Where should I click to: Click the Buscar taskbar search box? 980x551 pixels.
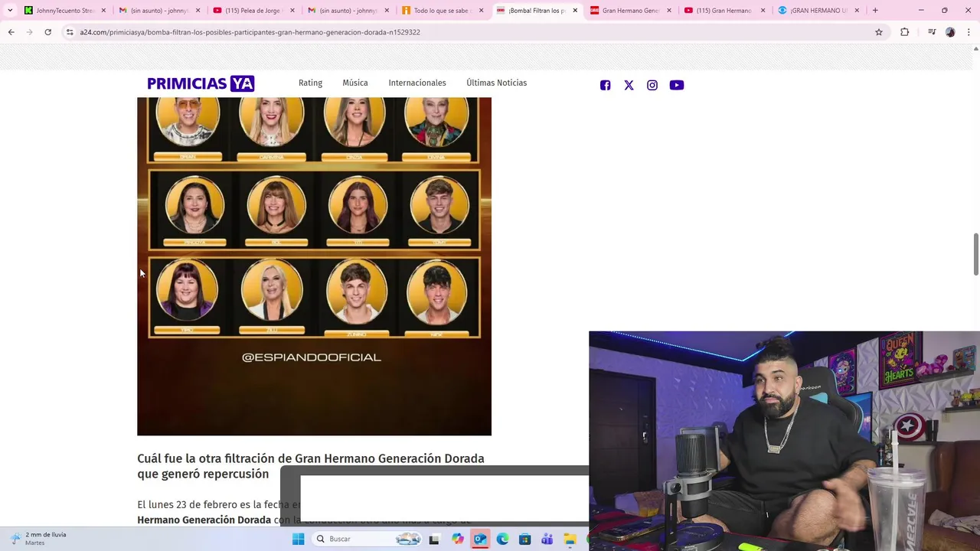tap(367, 539)
